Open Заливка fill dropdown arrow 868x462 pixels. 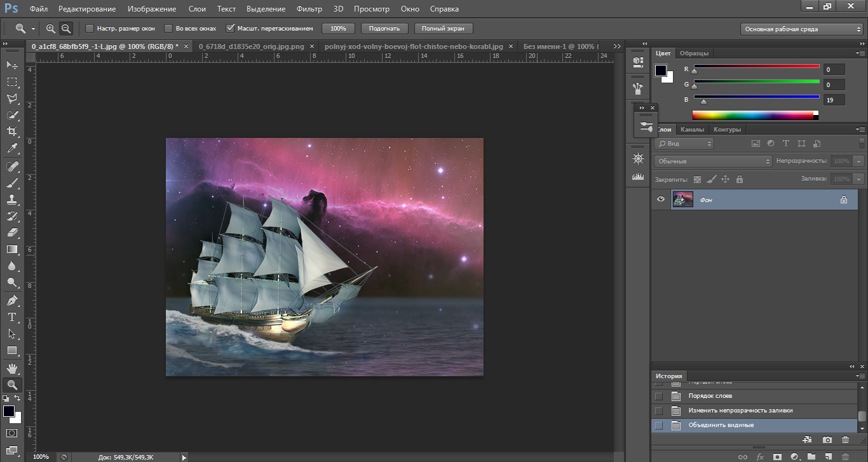tap(858, 179)
